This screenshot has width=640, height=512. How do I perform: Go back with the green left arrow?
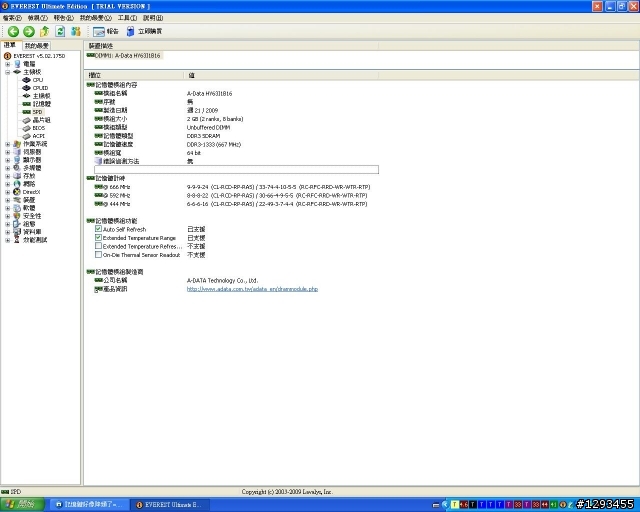(13, 31)
